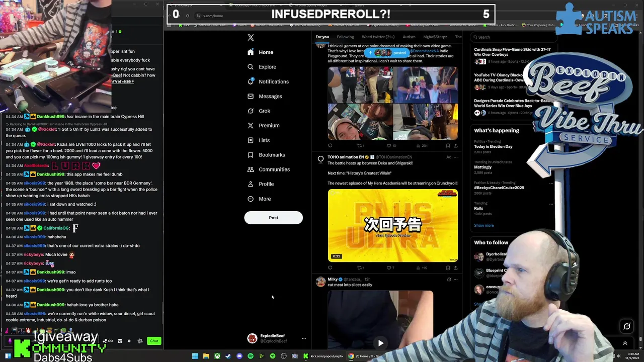The height and width of the screenshot is (362, 644).
Task: Open Profile person icon
Action: tap(251, 184)
